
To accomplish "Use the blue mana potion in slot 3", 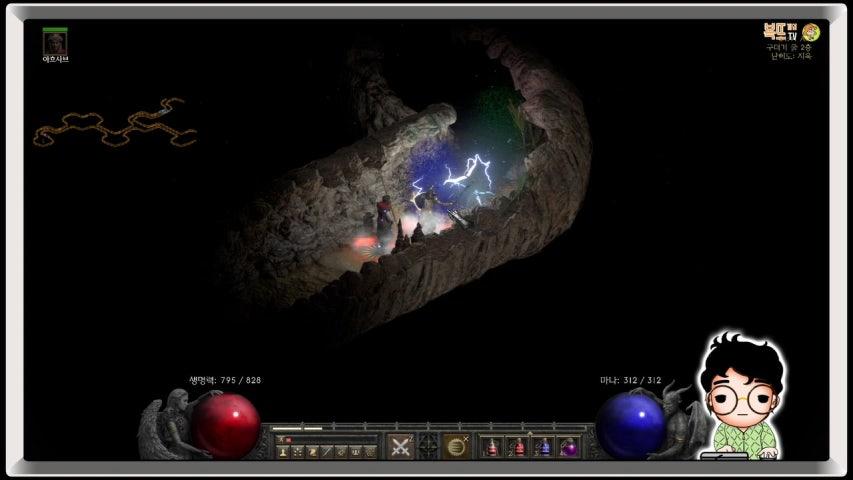I will pos(543,447).
